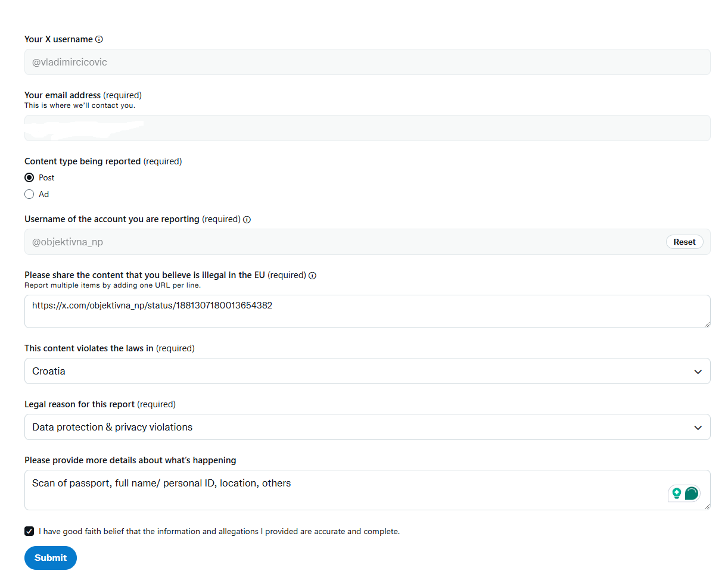Image resolution: width=728 pixels, height=574 pixels.
Task: Click the X username field with @vladimircicovic
Action: pyautogui.click(x=367, y=62)
